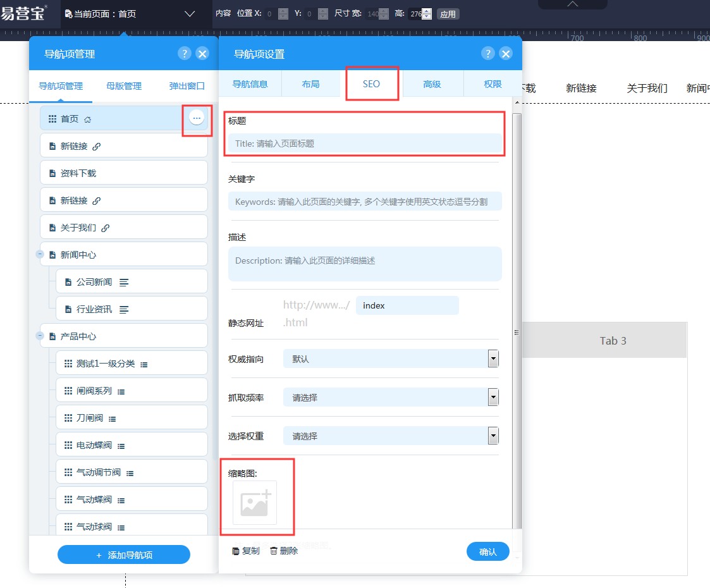Click the help icon in 导航项管理 header
This screenshot has width=710, height=588.
click(x=184, y=53)
